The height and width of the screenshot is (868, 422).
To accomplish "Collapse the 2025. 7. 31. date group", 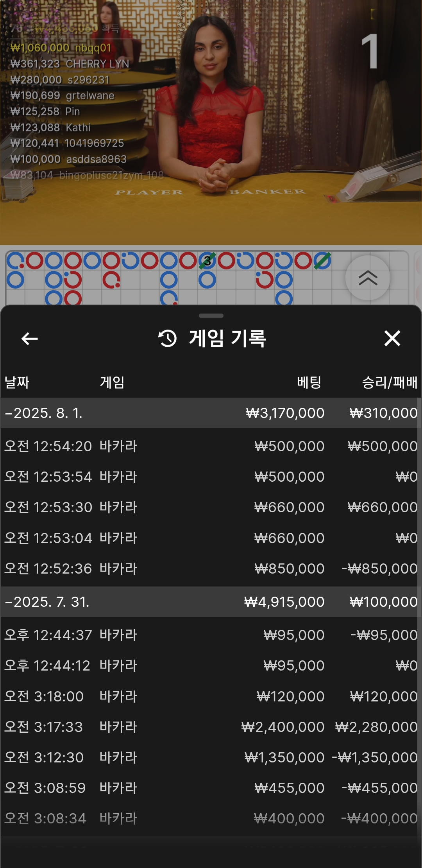I will pos(211,602).
